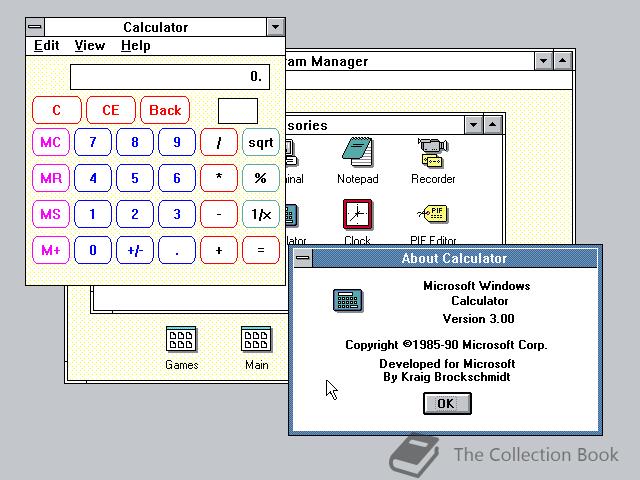The height and width of the screenshot is (480, 640).
Task: Click OK in About Calculator dialog
Action: tap(447, 403)
